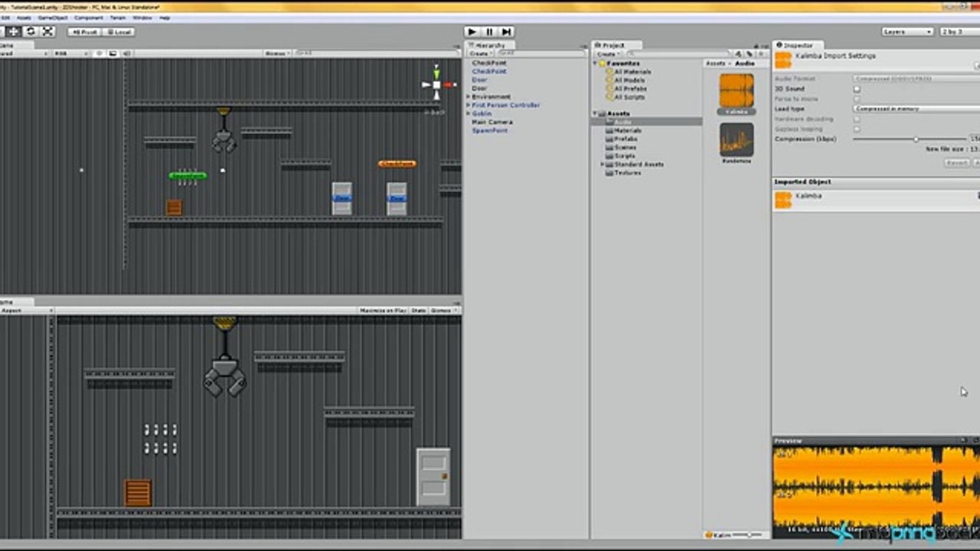The width and height of the screenshot is (980, 551).
Task: Select the Audio folder in Assets
Action: point(622,122)
